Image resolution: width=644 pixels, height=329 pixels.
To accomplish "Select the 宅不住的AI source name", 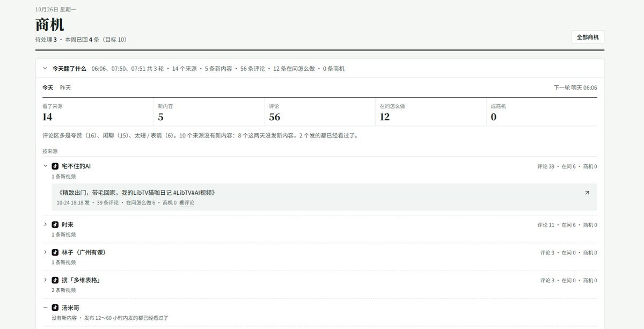I will tap(76, 166).
